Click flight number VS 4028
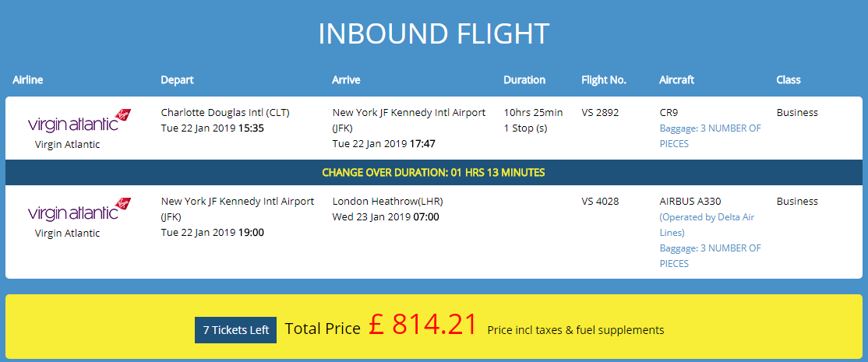The image size is (868, 362). [600, 201]
